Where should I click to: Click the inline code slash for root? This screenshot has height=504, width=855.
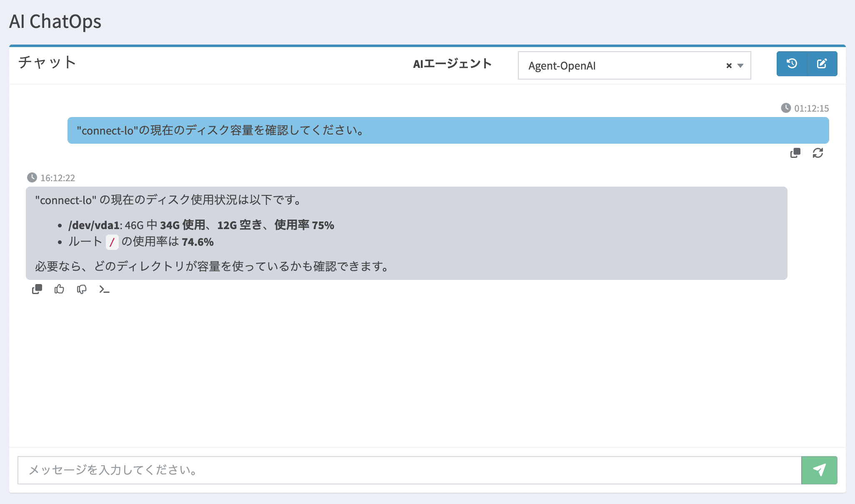112,242
